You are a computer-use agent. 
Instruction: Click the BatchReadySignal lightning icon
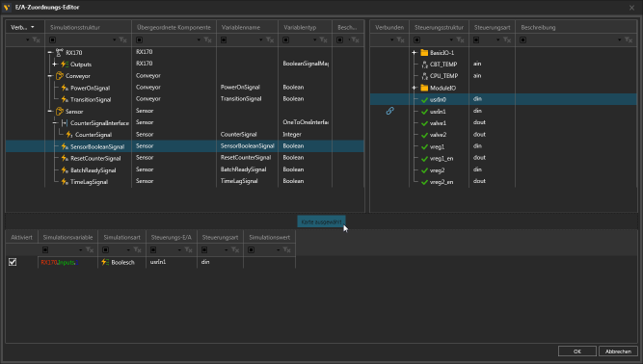click(x=64, y=170)
